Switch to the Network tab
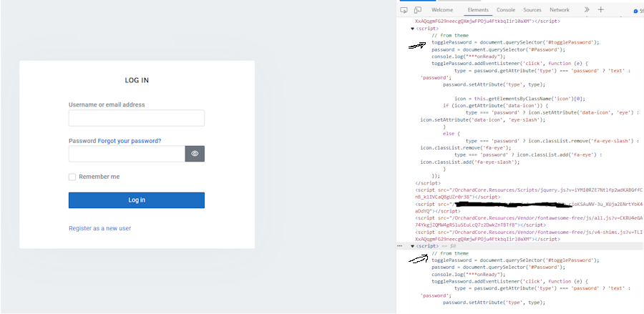This screenshot has width=644, height=314. point(560,10)
